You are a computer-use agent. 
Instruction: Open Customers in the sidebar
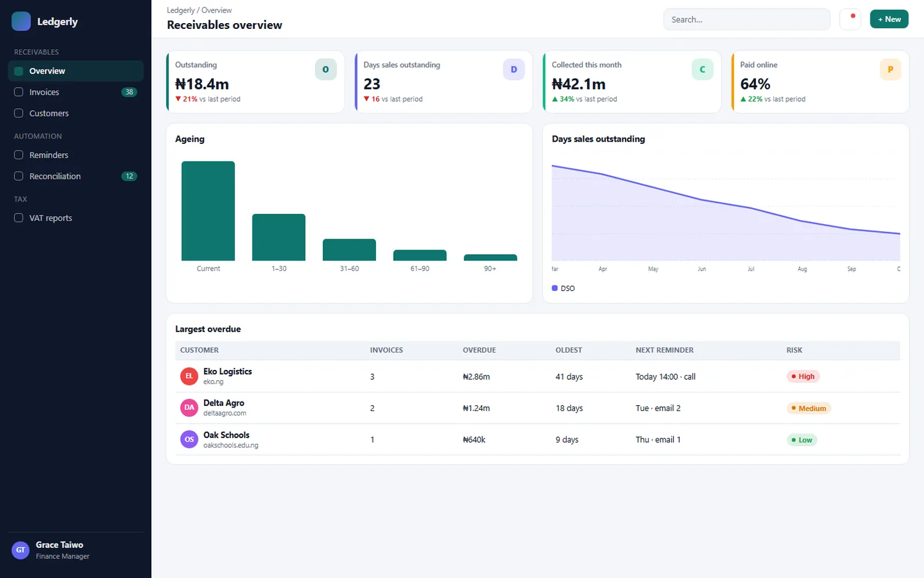[x=76, y=113]
